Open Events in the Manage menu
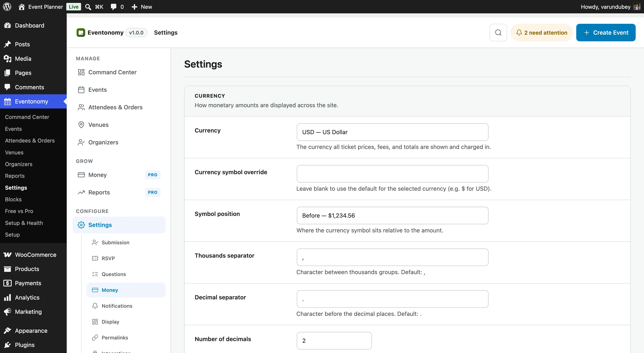 tap(119, 90)
